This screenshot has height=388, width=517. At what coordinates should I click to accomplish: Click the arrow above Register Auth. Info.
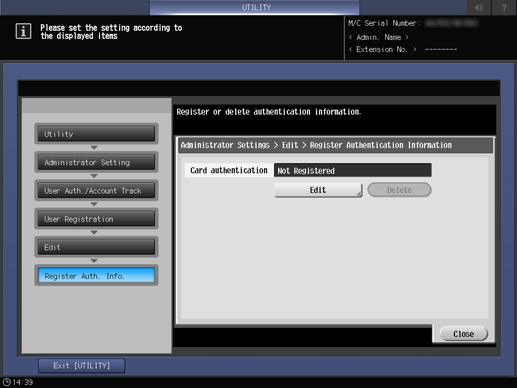94,261
